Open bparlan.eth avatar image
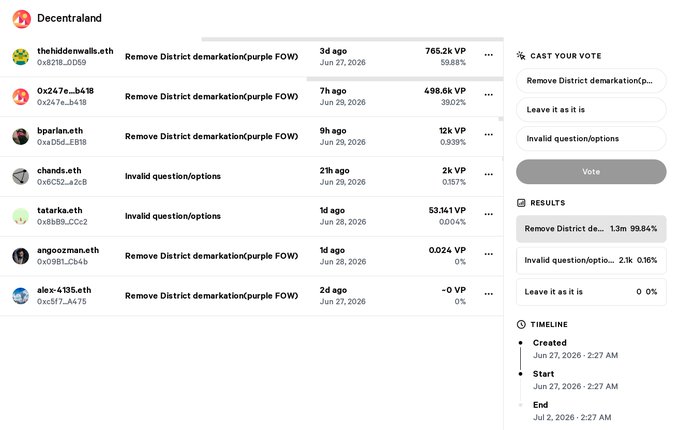Screen dimensions: 679x430 tap(20, 136)
